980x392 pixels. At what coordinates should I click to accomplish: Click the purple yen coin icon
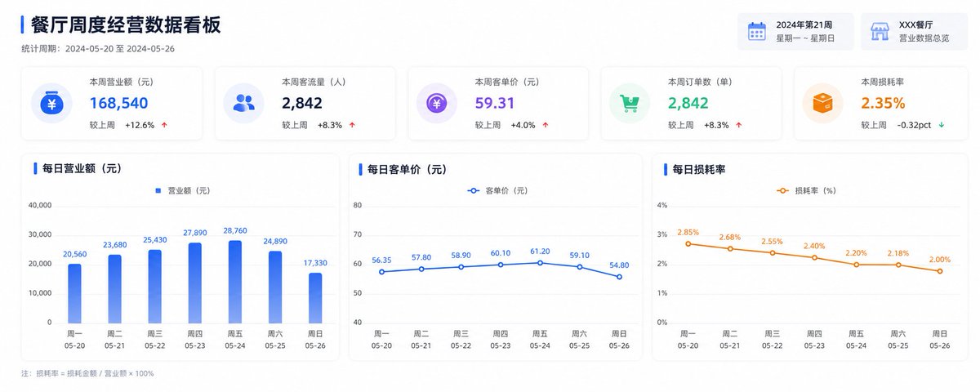pos(436,103)
